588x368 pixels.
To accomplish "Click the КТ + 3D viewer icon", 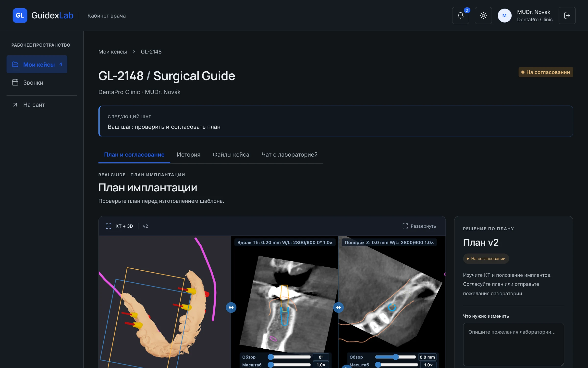I will 109,226.
